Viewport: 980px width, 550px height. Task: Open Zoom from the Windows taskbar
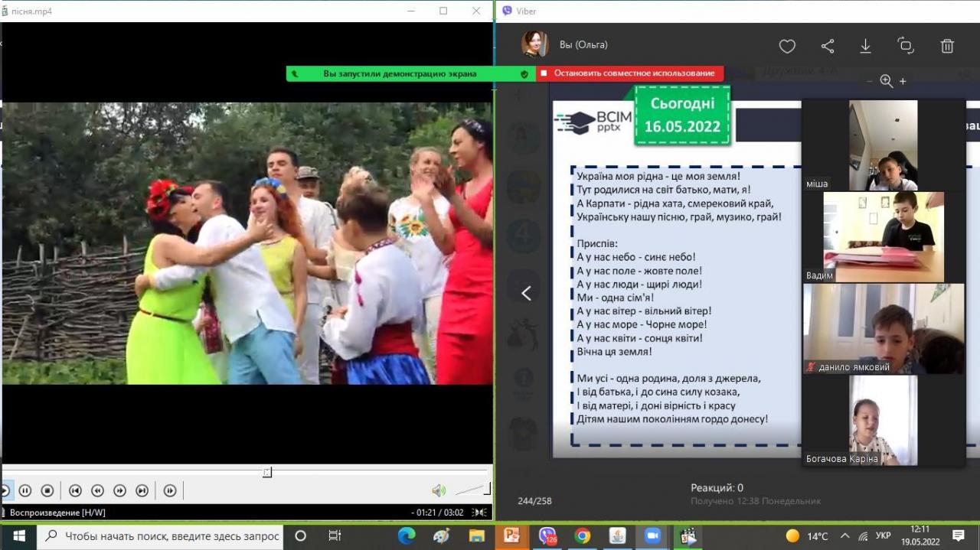(652, 535)
